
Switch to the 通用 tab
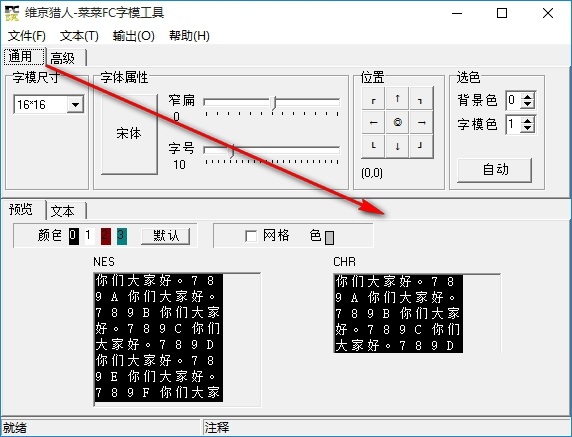pos(24,57)
